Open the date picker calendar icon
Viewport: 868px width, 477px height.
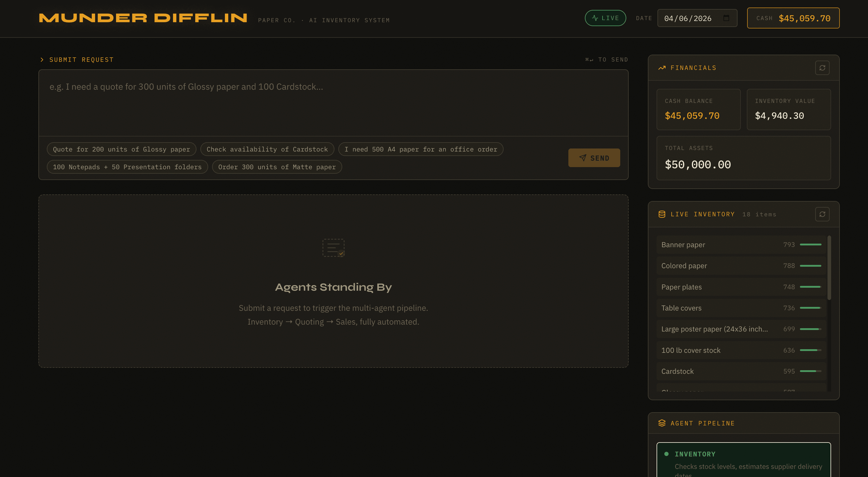[726, 18]
